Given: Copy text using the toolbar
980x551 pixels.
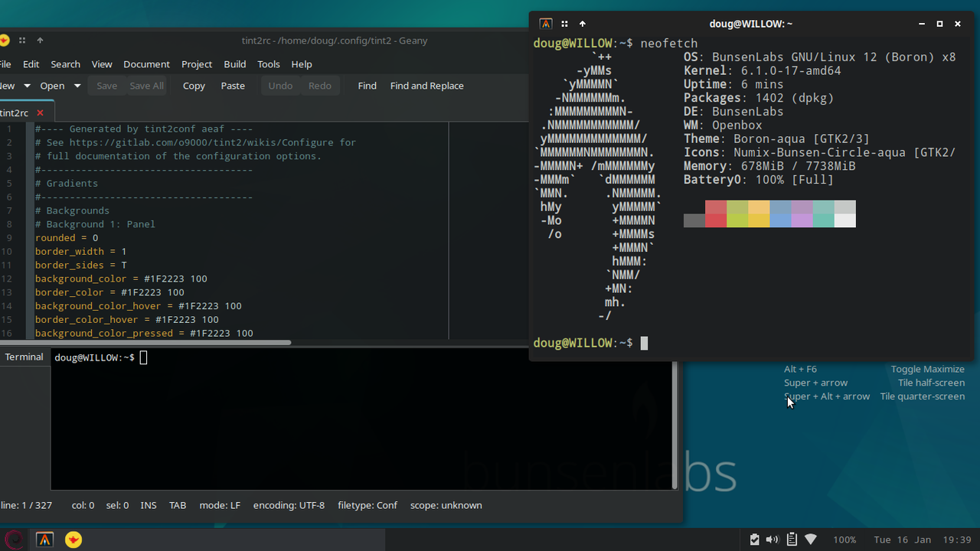Looking at the screenshot, I should 193,85.
